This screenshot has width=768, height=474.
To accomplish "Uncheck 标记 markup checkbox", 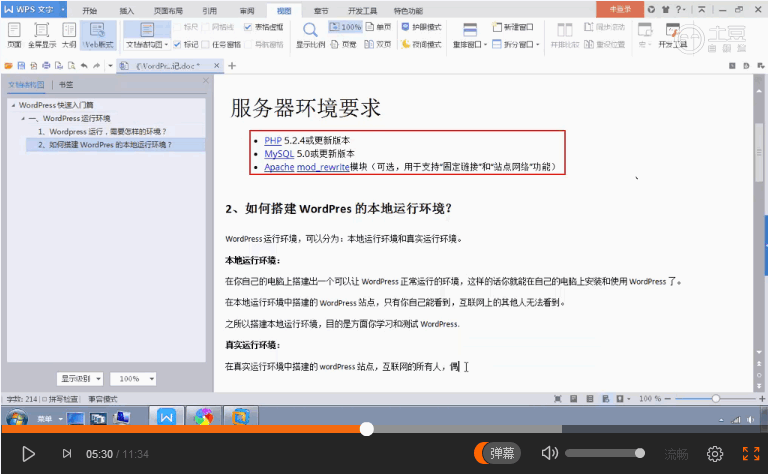I will [177, 45].
